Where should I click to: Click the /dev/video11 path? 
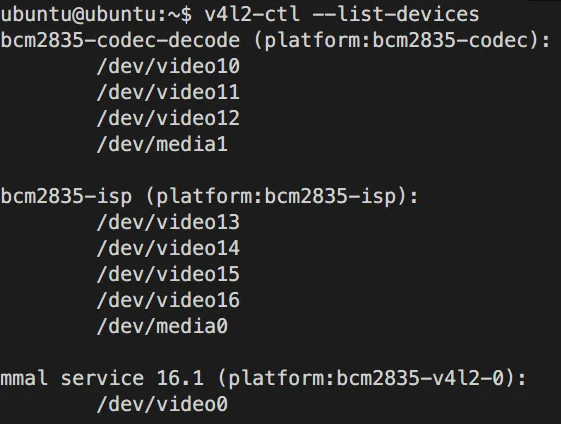pyautogui.click(x=168, y=92)
